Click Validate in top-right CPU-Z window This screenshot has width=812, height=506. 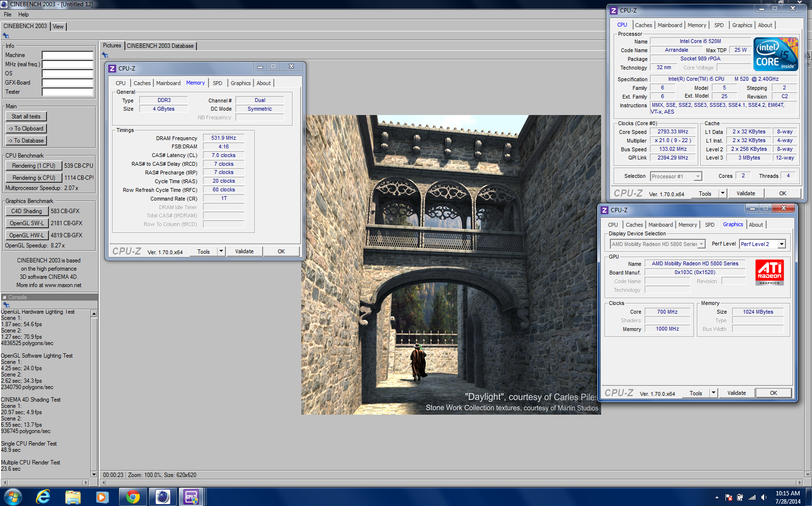[746, 193]
